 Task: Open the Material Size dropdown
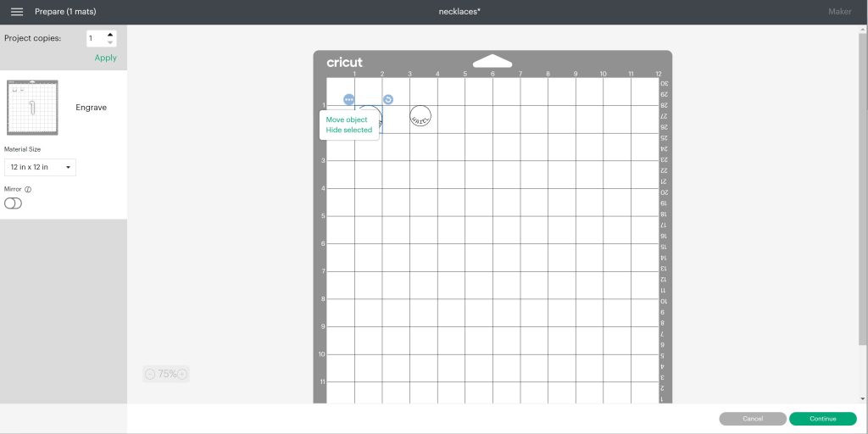(40, 167)
